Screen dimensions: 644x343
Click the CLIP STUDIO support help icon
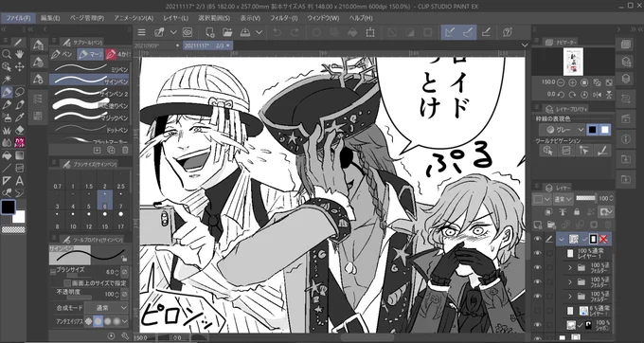(x=508, y=32)
